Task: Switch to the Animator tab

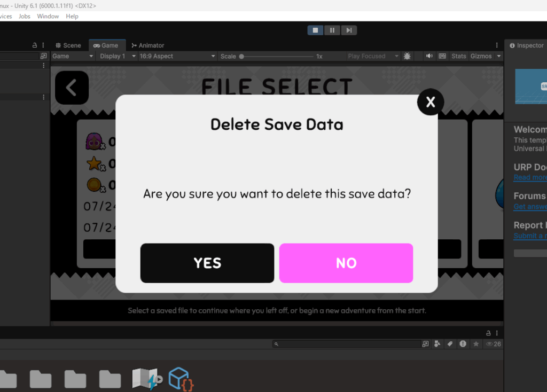Action: pos(147,45)
